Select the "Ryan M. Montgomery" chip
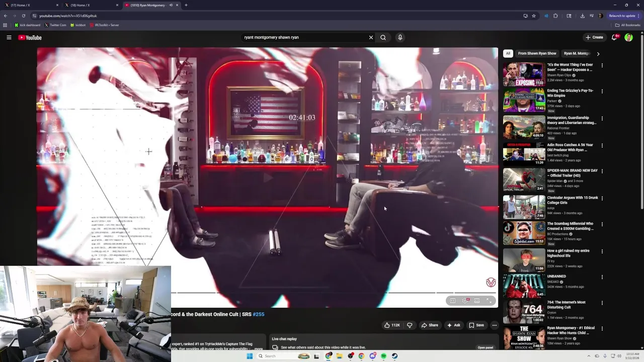Image resolution: width=644 pixels, height=362 pixels. (x=577, y=53)
